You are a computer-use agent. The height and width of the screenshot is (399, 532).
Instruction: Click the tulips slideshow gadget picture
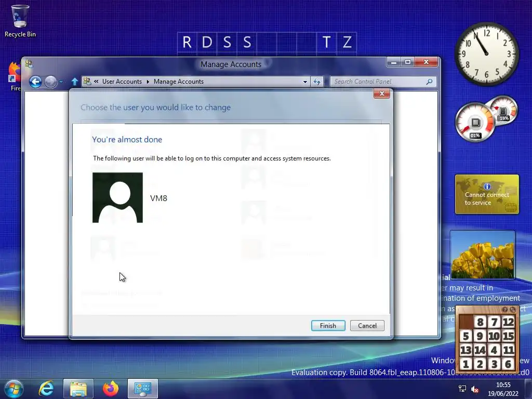click(483, 255)
